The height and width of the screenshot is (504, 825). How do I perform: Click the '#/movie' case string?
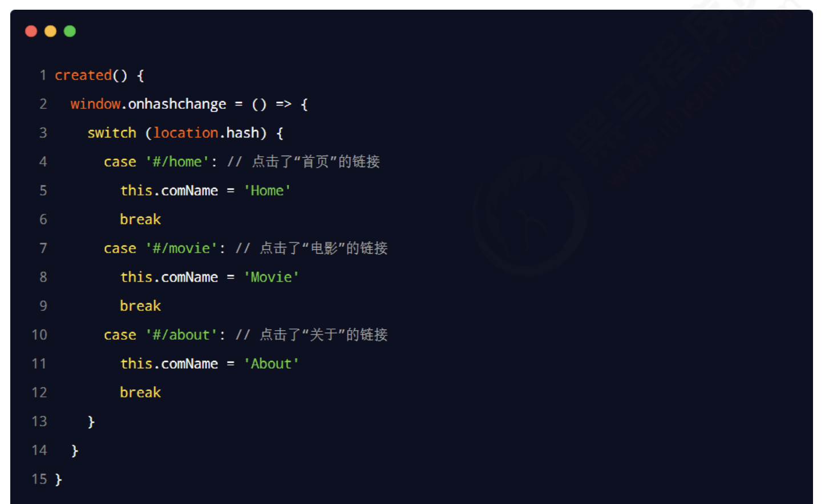point(181,249)
